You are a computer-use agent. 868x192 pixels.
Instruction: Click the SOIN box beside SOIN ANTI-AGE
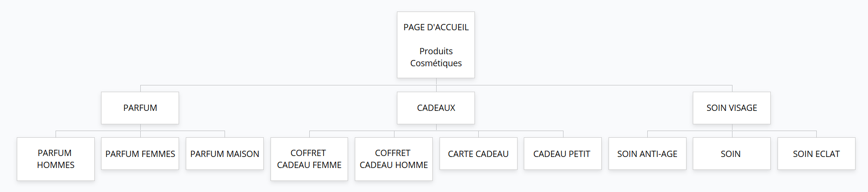click(x=732, y=154)
